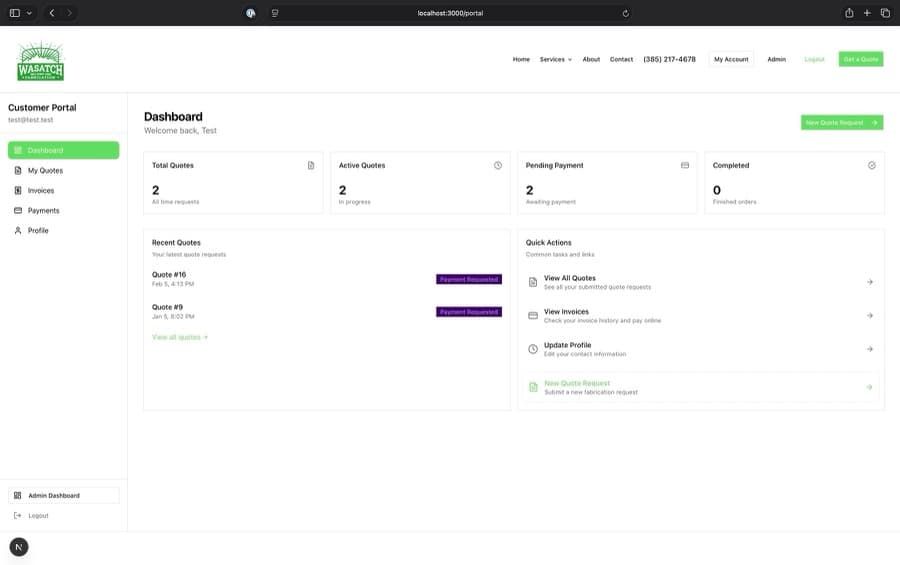The height and width of the screenshot is (565, 900).
Task: Click the arrow on View All Quotes row
Action: coord(870,282)
